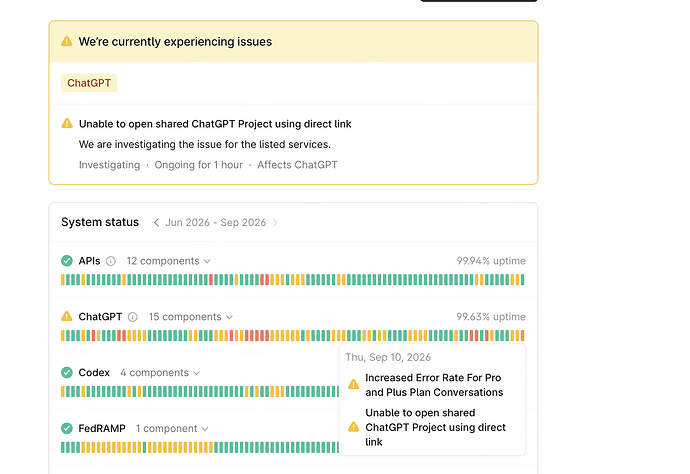
Task: Click the last orange bar in ChatGPT uptime timeline
Action: point(522,336)
